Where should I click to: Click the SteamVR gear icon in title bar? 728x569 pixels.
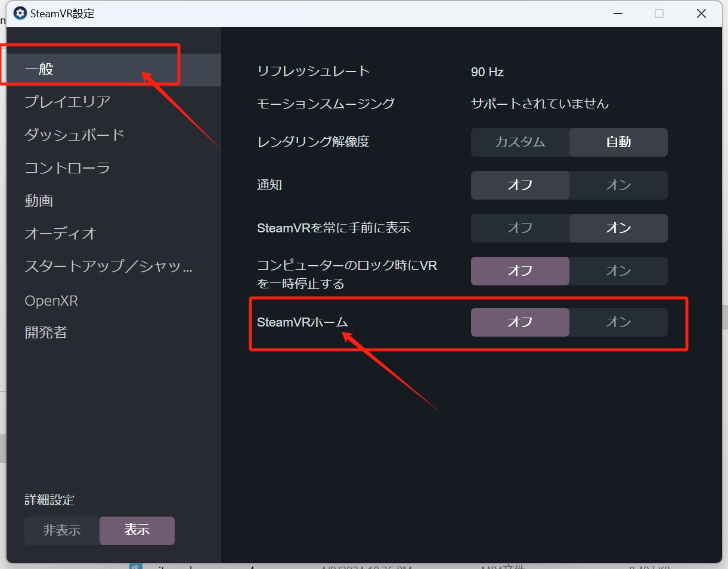(x=20, y=13)
